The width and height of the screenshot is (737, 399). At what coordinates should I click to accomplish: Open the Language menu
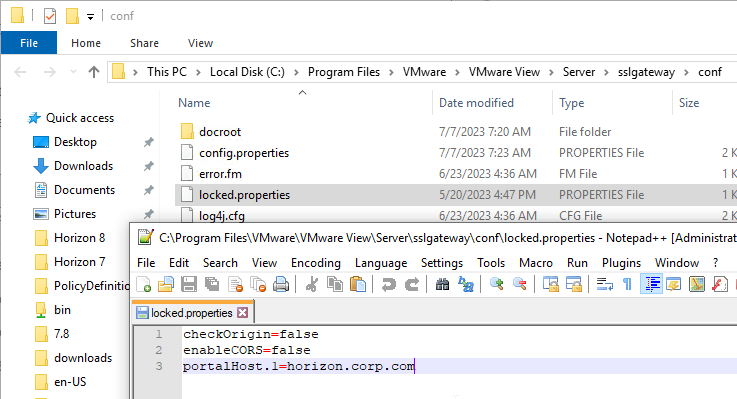(381, 263)
